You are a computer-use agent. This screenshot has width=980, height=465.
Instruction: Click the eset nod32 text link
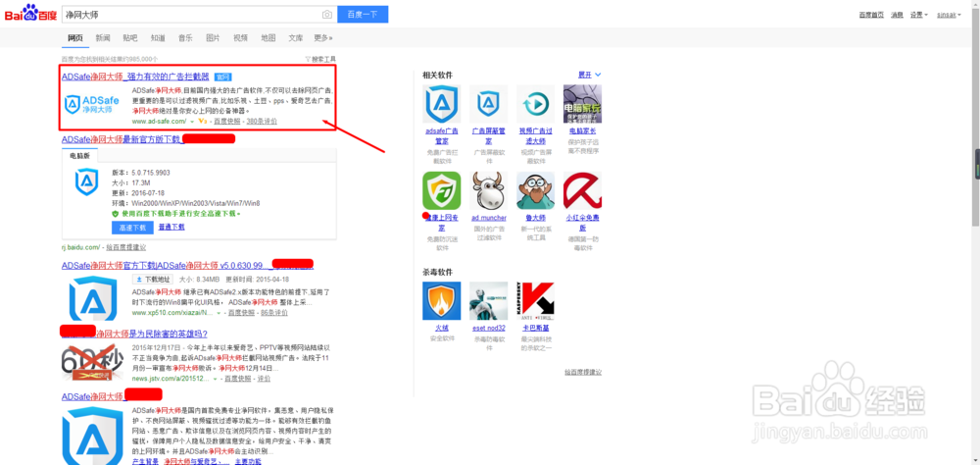click(x=488, y=328)
